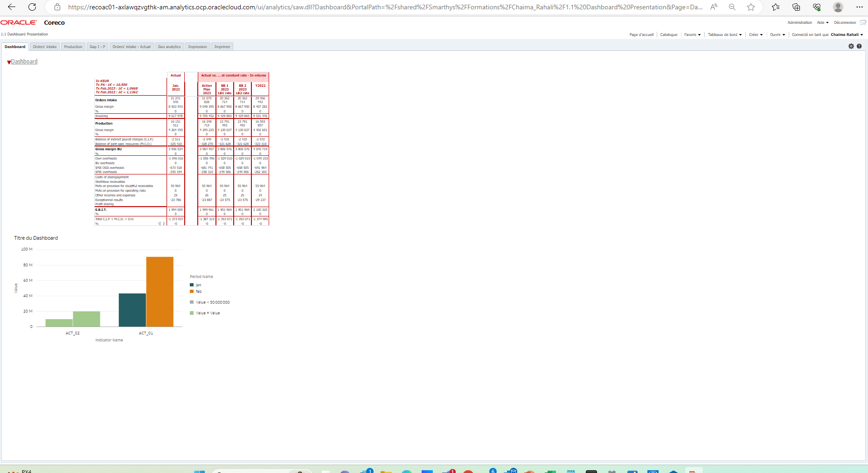The width and height of the screenshot is (868, 473).
Task: Expand the Tableaux de bord dropdown
Action: 724,35
